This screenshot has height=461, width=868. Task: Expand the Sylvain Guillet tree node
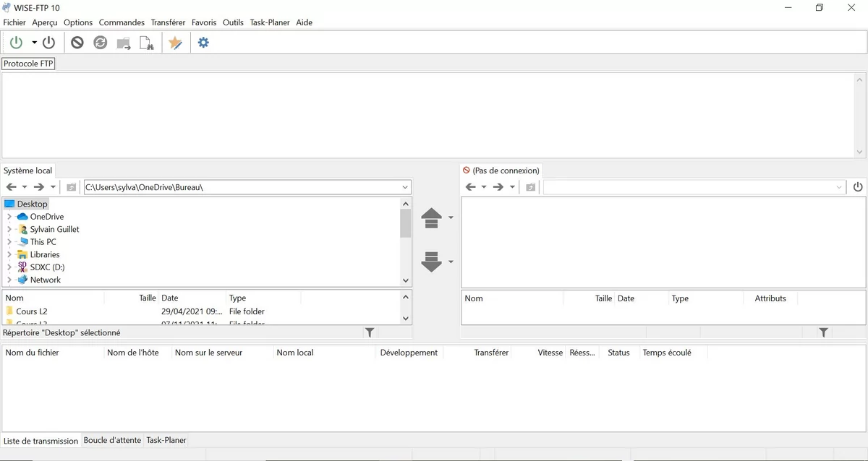point(9,229)
